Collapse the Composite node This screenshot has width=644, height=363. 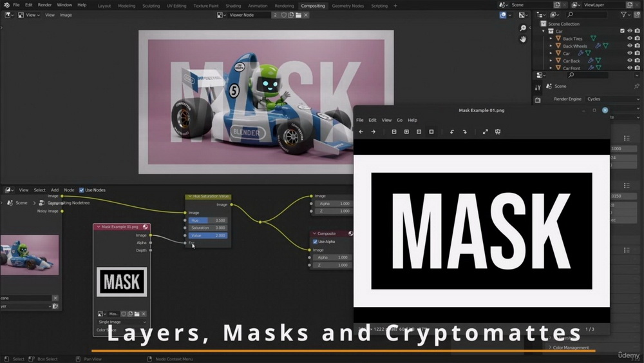point(314,233)
